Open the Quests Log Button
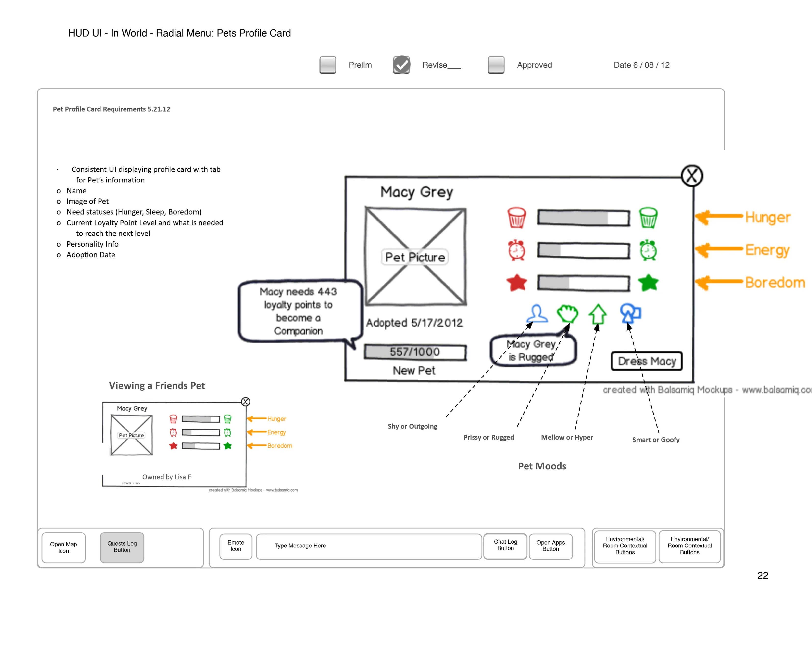This screenshot has height=650, width=812. [x=122, y=547]
